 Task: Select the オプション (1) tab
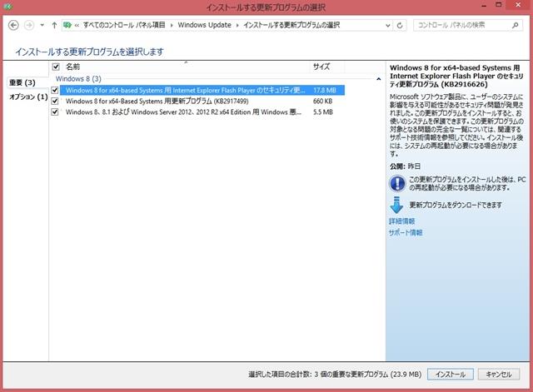point(28,97)
